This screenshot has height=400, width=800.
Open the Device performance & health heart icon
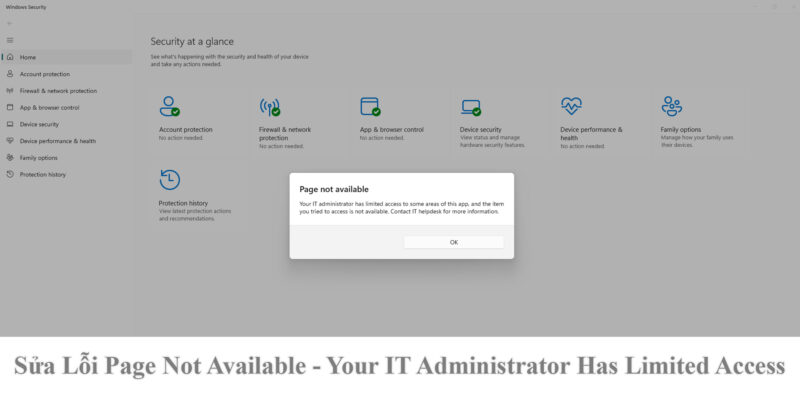[571, 106]
